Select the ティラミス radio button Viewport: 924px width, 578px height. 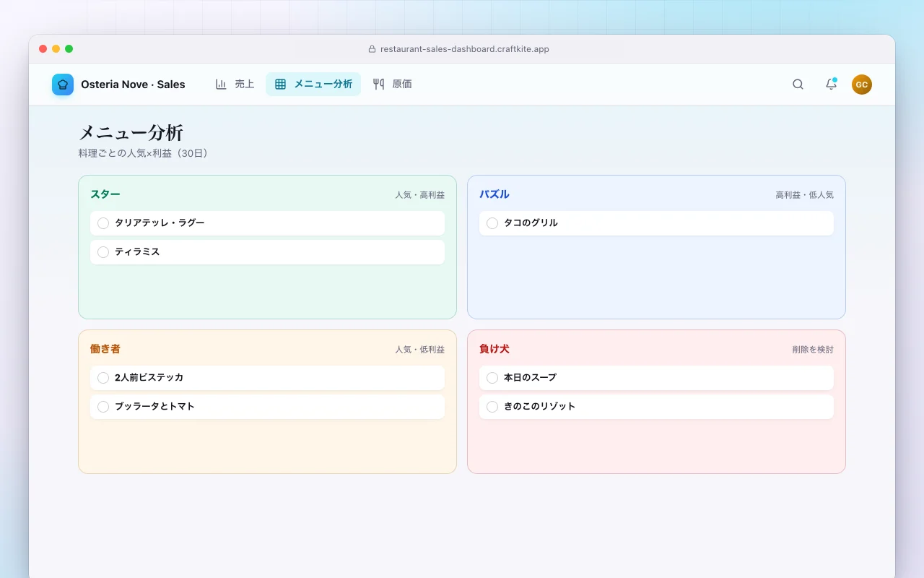click(103, 252)
